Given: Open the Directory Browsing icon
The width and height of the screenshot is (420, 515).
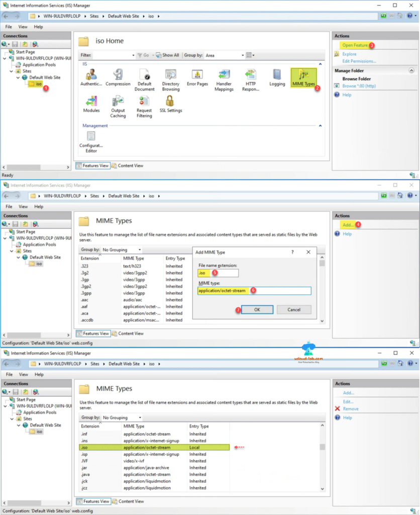Looking at the screenshot, I should (171, 79).
